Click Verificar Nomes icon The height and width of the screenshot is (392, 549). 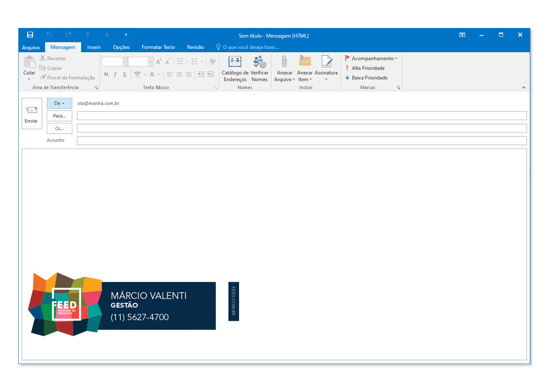(259, 62)
